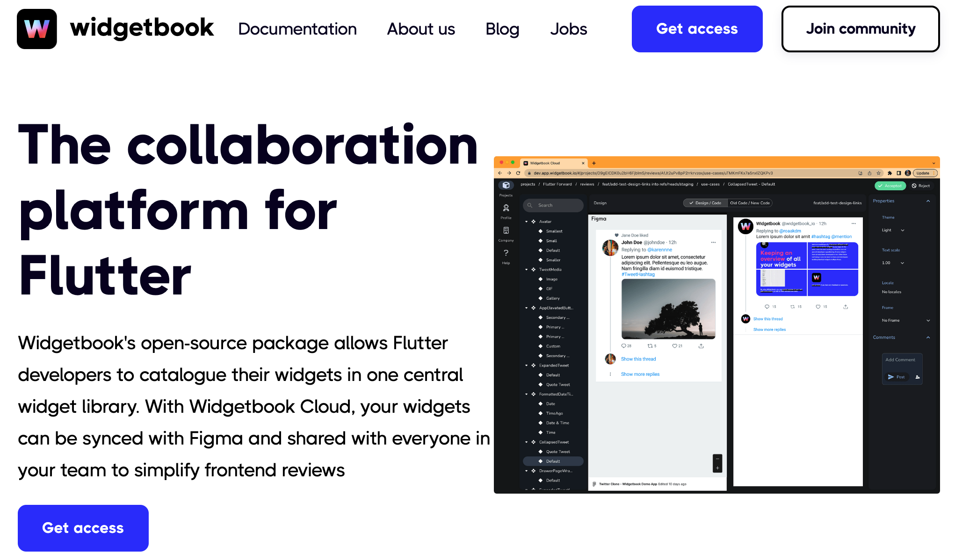Click the retweet icon showing 5

[650, 346]
